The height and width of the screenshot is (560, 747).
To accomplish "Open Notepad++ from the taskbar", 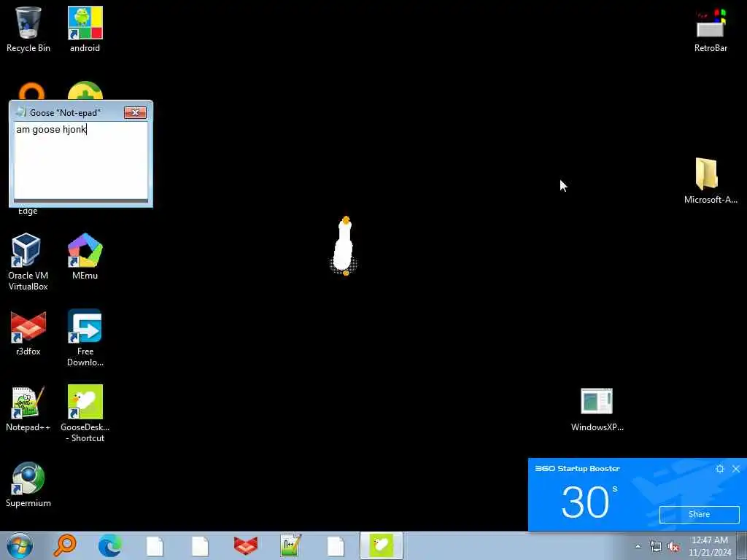I will click(x=290, y=545).
